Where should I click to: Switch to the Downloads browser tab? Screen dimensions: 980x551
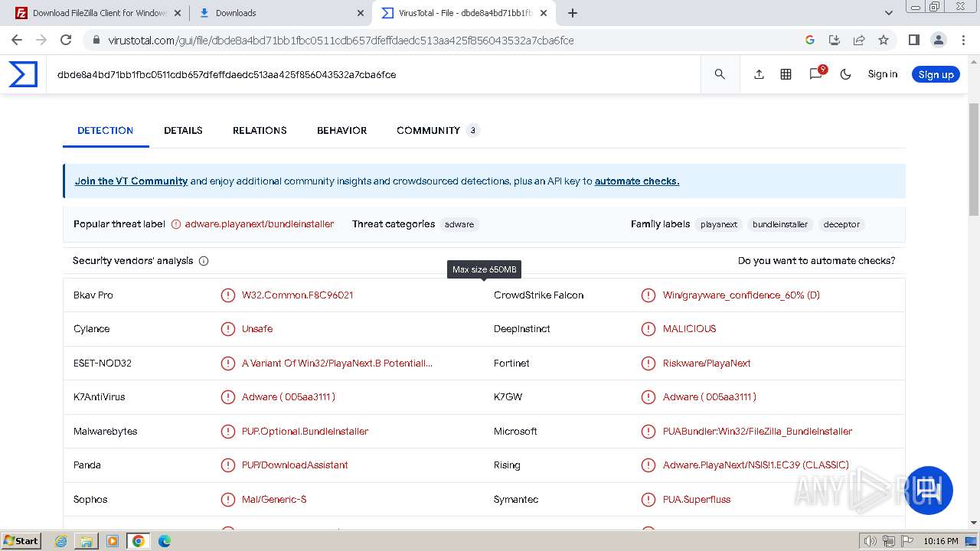click(279, 13)
